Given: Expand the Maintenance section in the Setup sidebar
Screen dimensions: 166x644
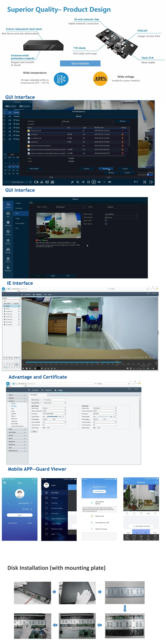Looking at the screenshot, I should click(17, 451).
